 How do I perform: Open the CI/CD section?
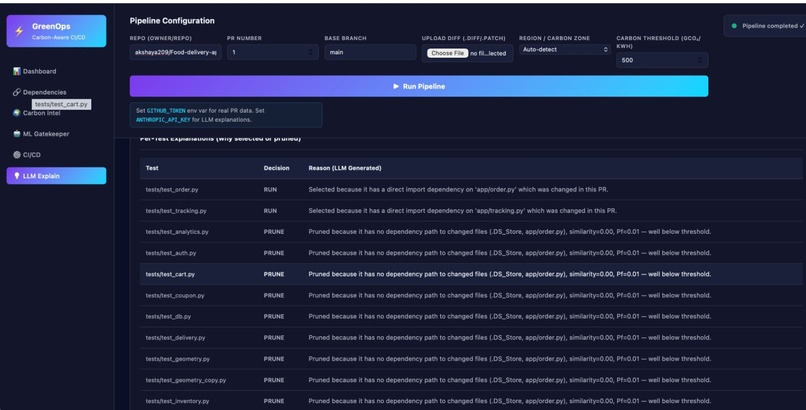pyautogui.click(x=56, y=155)
